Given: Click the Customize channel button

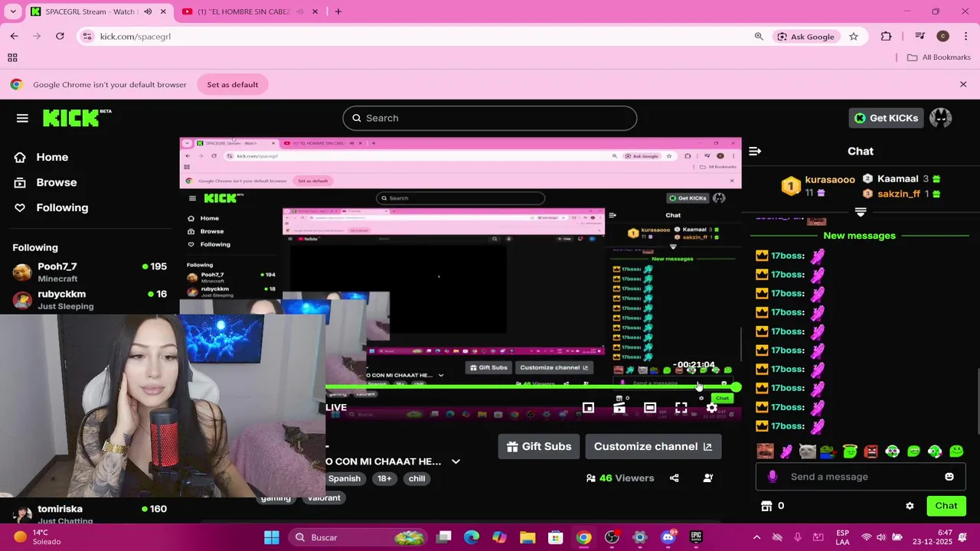Looking at the screenshot, I should click(x=653, y=447).
